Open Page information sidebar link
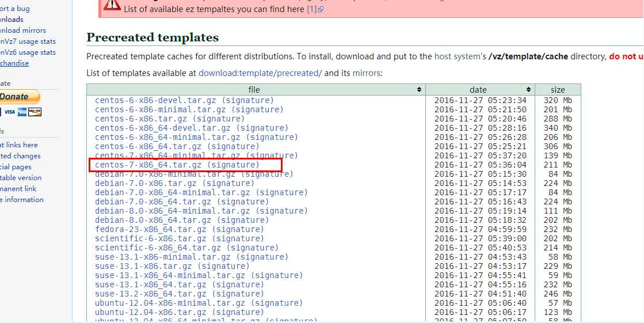Screen dimensions: 644x323 point(21,200)
